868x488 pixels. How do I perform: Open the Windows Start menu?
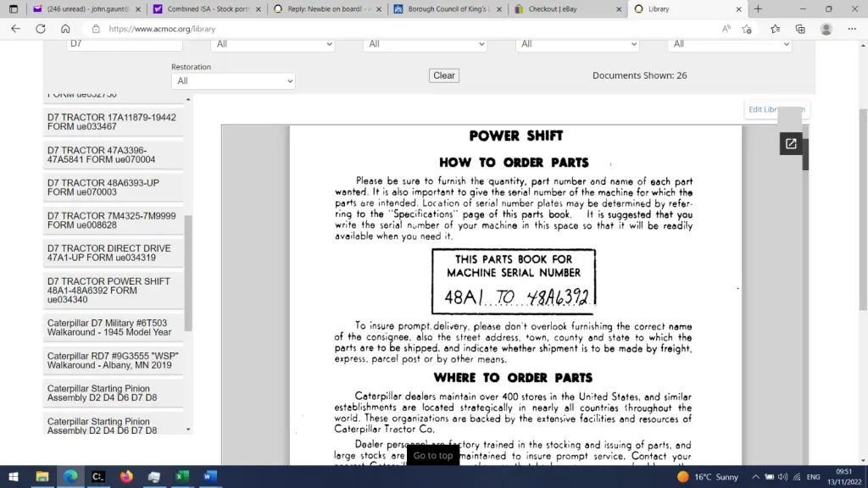tap(14, 476)
